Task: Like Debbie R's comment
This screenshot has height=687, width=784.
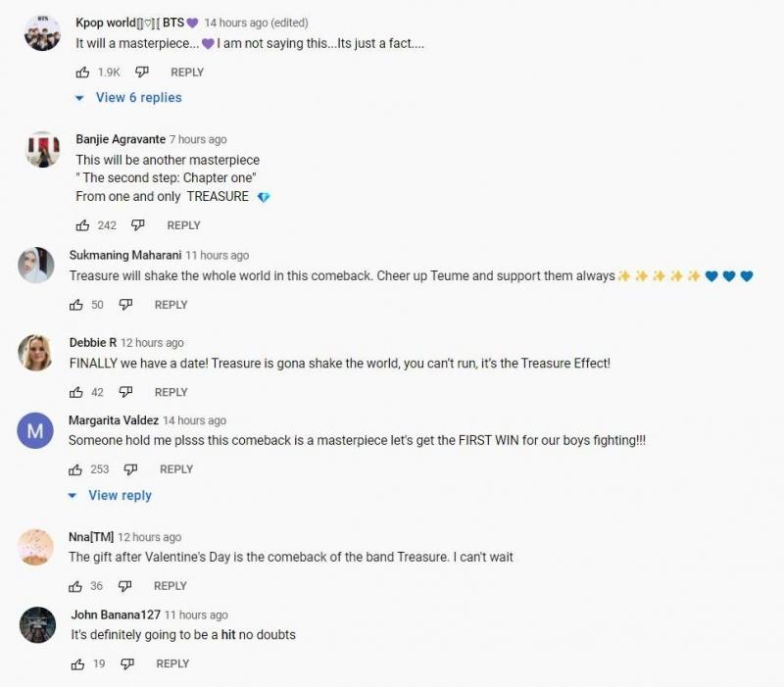Action: coord(75,392)
